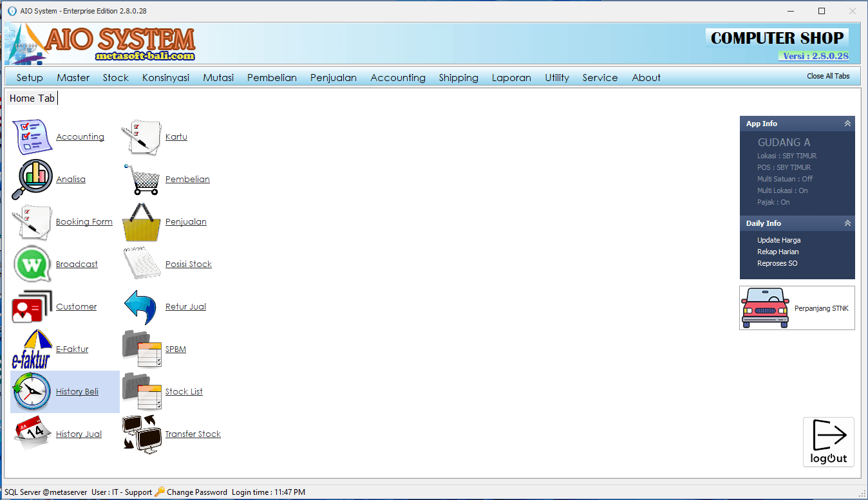Select the Home Tab
The height and width of the screenshot is (500, 868).
pyautogui.click(x=32, y=98)
